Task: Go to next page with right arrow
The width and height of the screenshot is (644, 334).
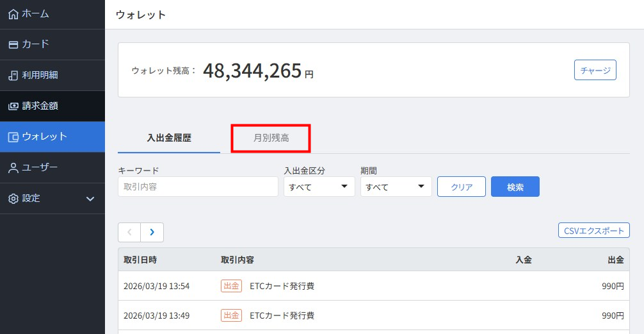Action: pyautogui.click(x=152, y=232)
